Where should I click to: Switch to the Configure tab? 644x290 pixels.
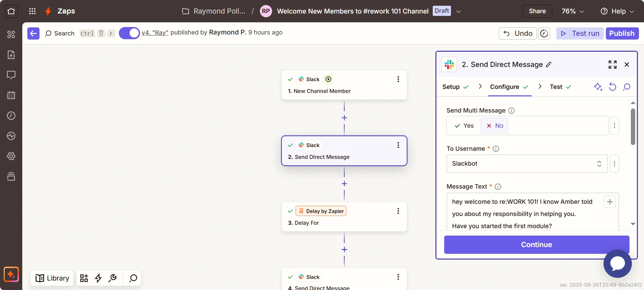tap(509, 87)
